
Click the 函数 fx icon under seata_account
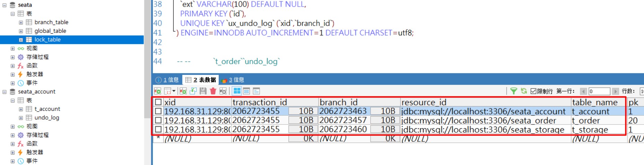pyautogui.click(x=21, y=144)
